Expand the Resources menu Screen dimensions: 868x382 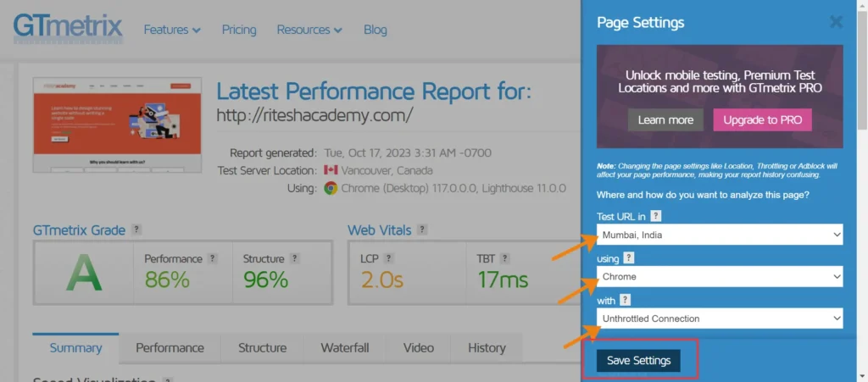coord(309,30)
